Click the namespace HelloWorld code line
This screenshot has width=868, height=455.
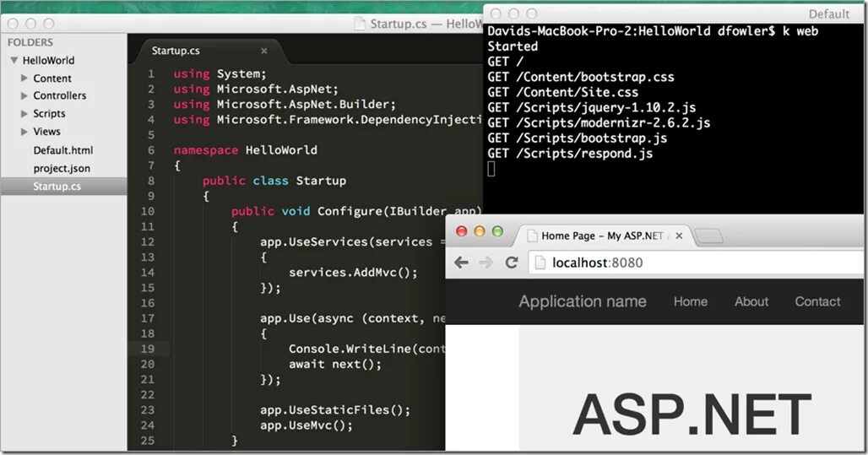[x=245, y=150]
